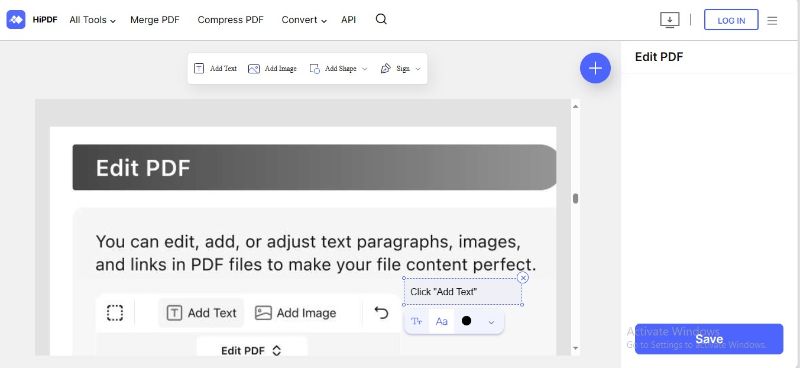Click the Edit PDF document heading
Screen dimensions: 800x368
click(143, 168)
